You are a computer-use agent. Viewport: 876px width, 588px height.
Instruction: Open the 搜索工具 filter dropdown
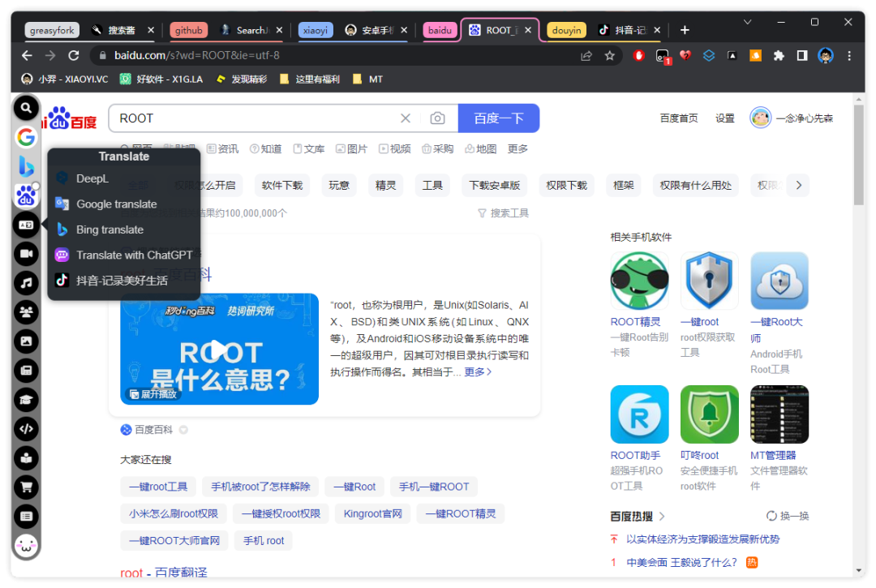point(504,213)
